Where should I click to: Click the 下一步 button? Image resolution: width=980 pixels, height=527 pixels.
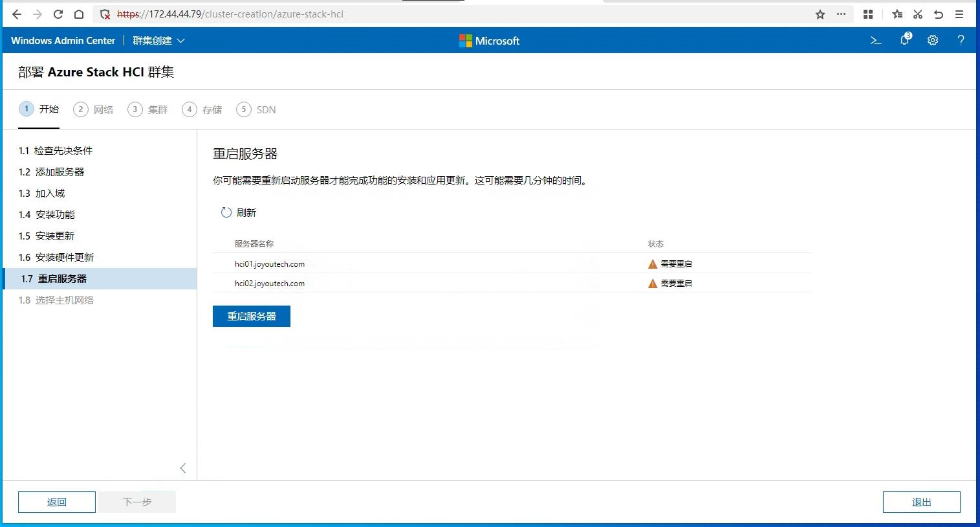[137, 502]
